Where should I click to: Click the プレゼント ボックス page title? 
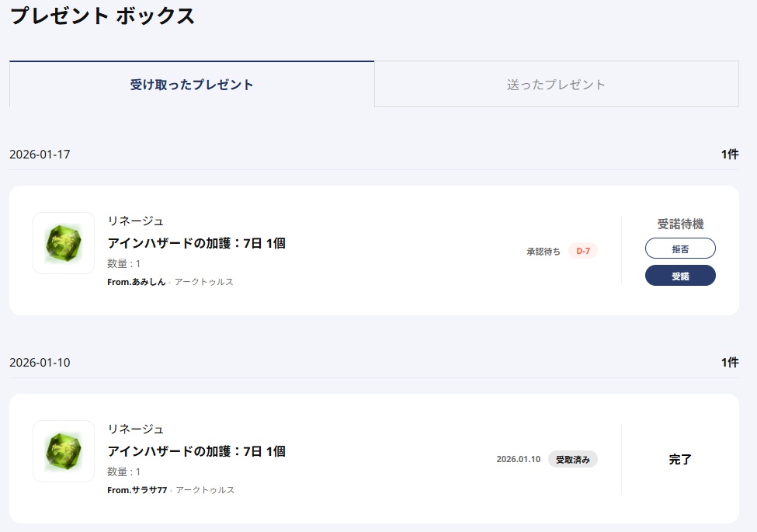click(102, 16)
